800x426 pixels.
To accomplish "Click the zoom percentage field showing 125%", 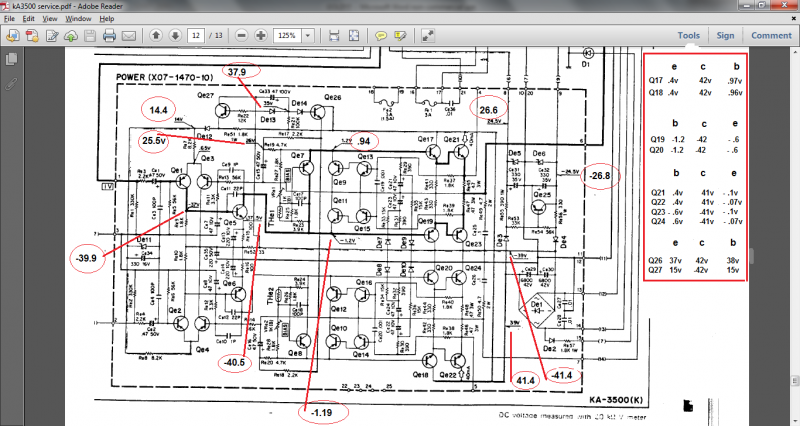I will tap(288, 36).
